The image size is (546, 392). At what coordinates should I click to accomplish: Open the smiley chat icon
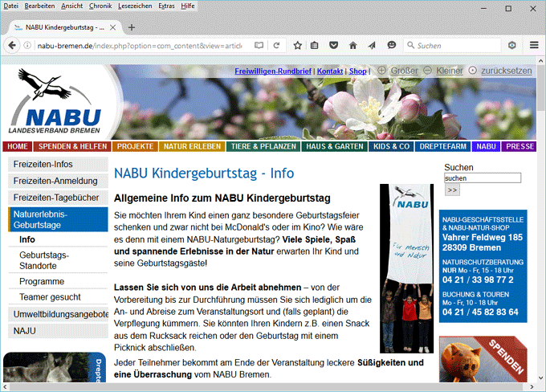click(x=391, y=45)
